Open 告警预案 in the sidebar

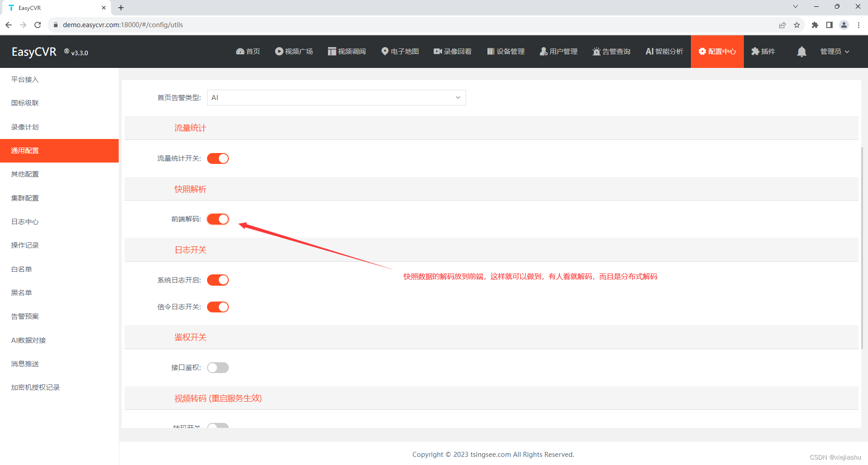(x=59, y=316)
